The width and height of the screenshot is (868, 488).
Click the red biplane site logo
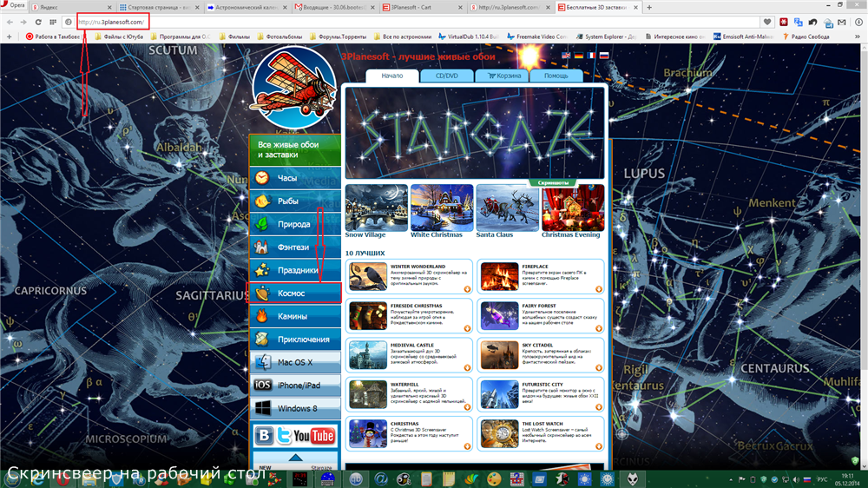(293, 88)
